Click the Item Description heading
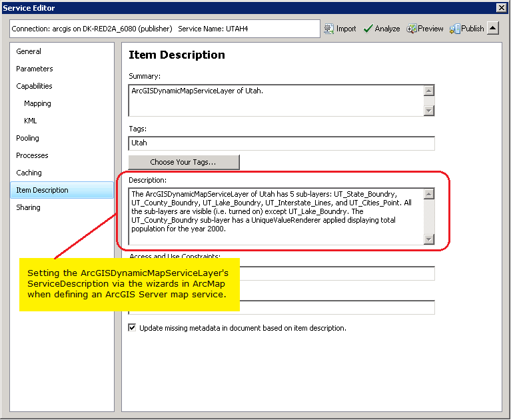 pos(177,55)
